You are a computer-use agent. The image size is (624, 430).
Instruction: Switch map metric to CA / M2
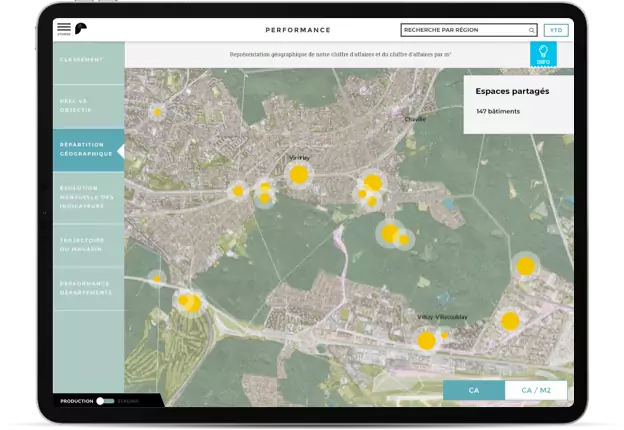coord(536,390)
